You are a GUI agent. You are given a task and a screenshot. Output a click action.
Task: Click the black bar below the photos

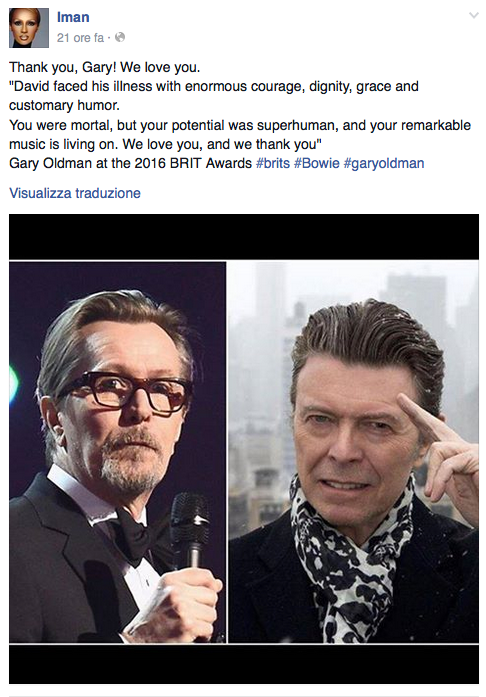(x=244, y=664)
